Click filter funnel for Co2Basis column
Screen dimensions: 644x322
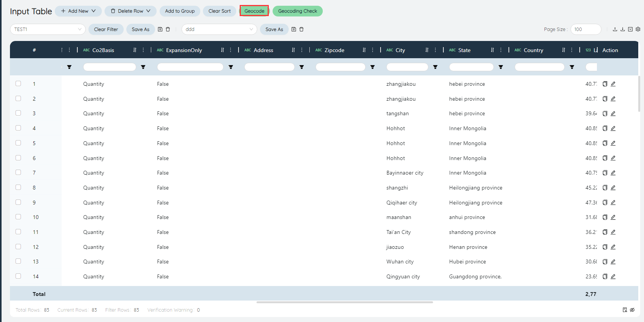143,67
